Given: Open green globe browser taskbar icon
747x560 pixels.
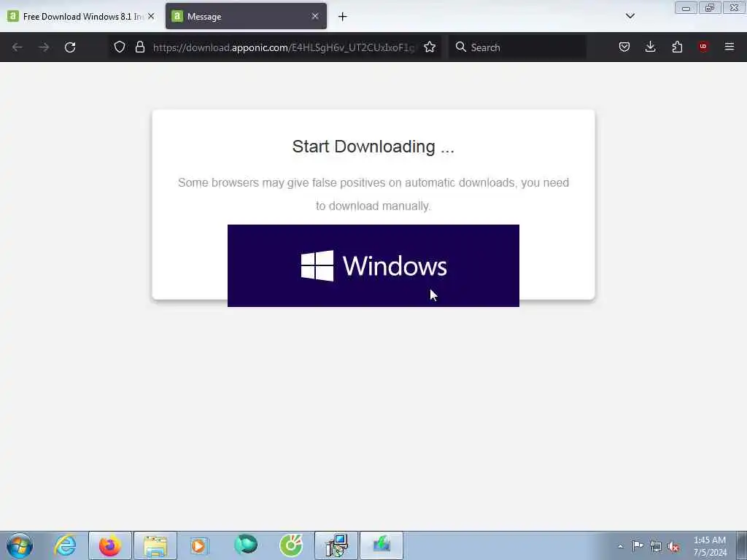Looking at the screenshot, I should [246, 545].
